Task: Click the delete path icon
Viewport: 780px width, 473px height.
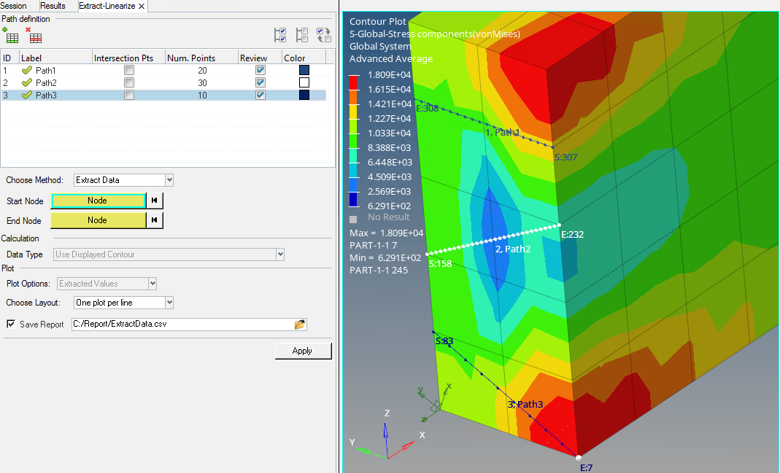Action: coord(35,36)
